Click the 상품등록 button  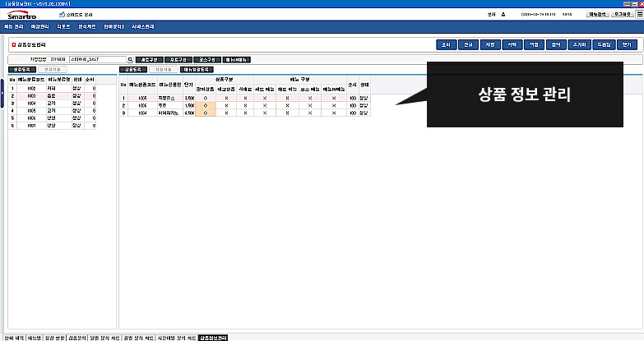click(x=133, y=70)
